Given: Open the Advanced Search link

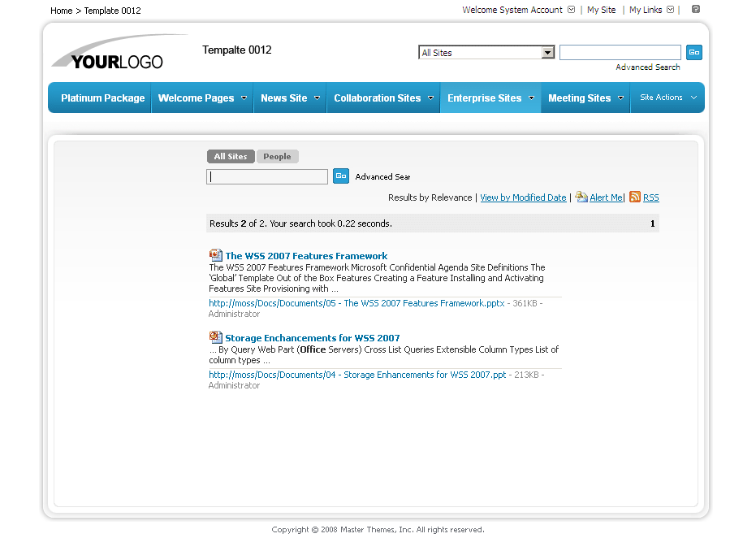Looking at the screenshot, I should pyautogui.click(x=647, y=67).
